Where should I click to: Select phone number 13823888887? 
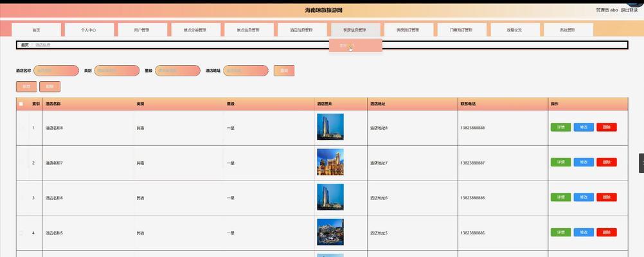click(x=473, y=163)
